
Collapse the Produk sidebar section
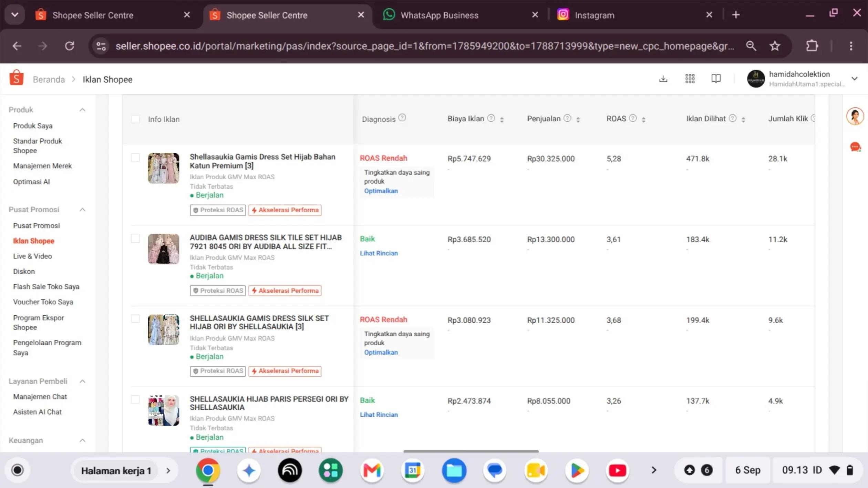coord(82,110)
